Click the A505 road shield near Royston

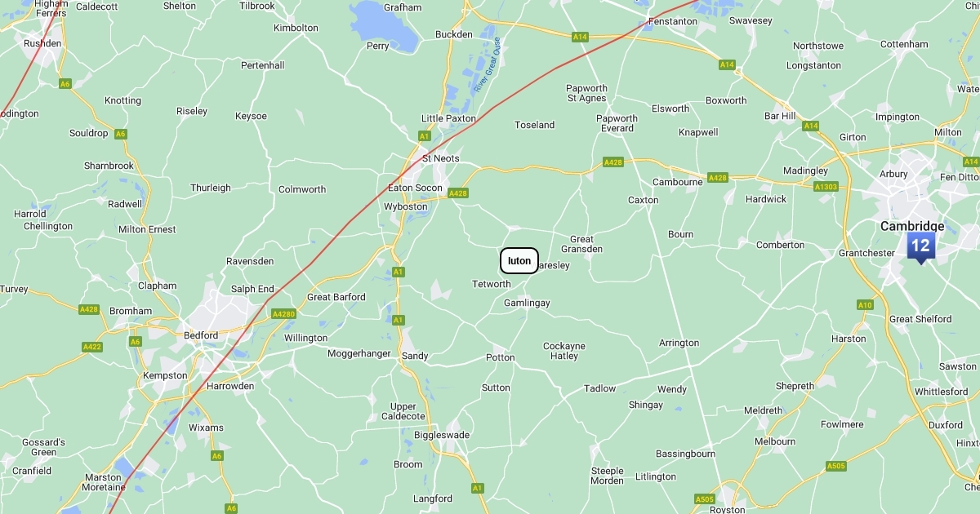tap(705, 499)
